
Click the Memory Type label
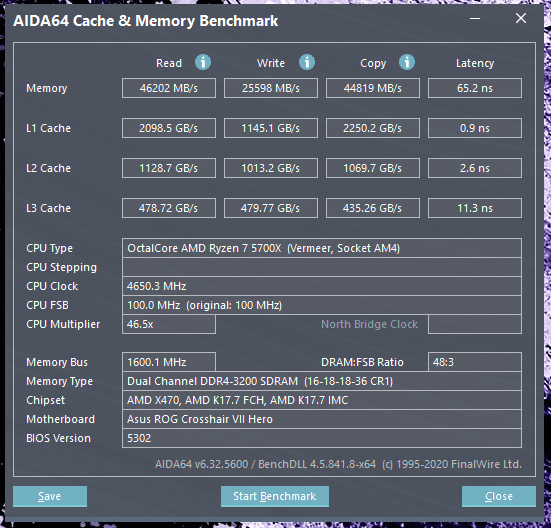(x=59, y=382)
